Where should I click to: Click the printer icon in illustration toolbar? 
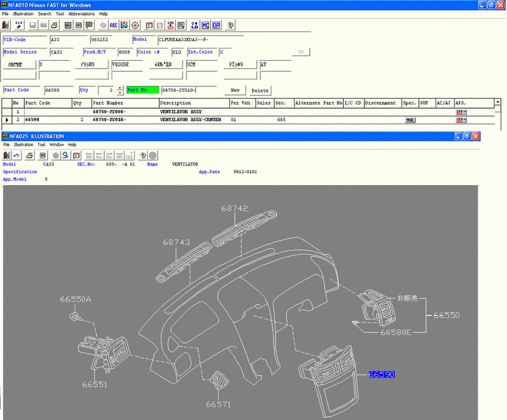(x=29, y=156)
